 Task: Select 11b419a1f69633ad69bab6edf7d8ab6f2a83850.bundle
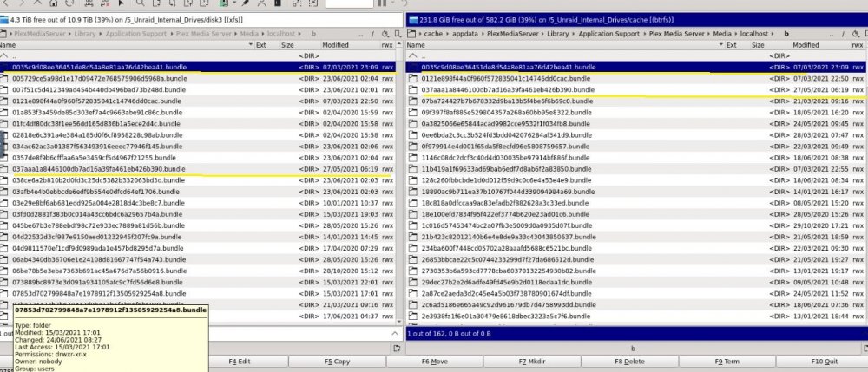point(636,168)
